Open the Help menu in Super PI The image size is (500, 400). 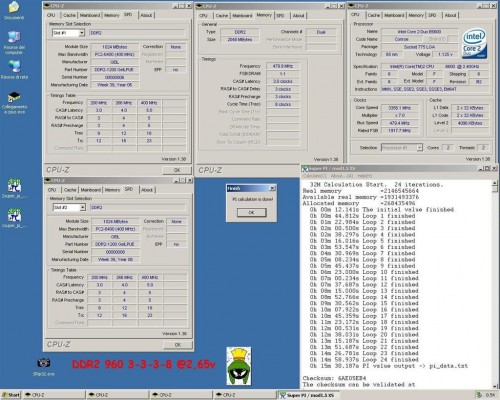pos(365,176)
